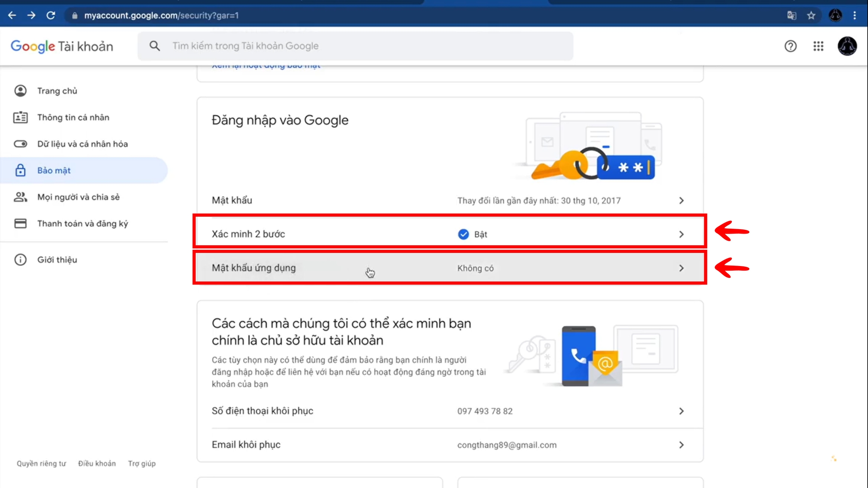
Task: Click the Tìm kiếm trong Tài khoản field
Action: tap(362, 46)
